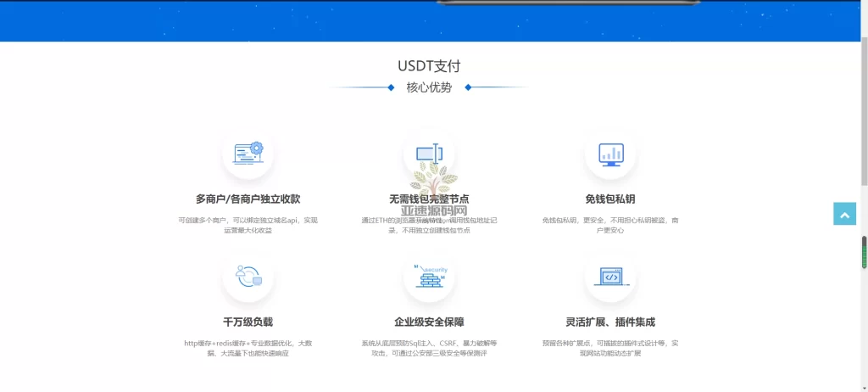The width and height of the screenshot is (868, 392).
Task: Click the heading 灵活扩展、插件集成
Action: coord(610,322)
